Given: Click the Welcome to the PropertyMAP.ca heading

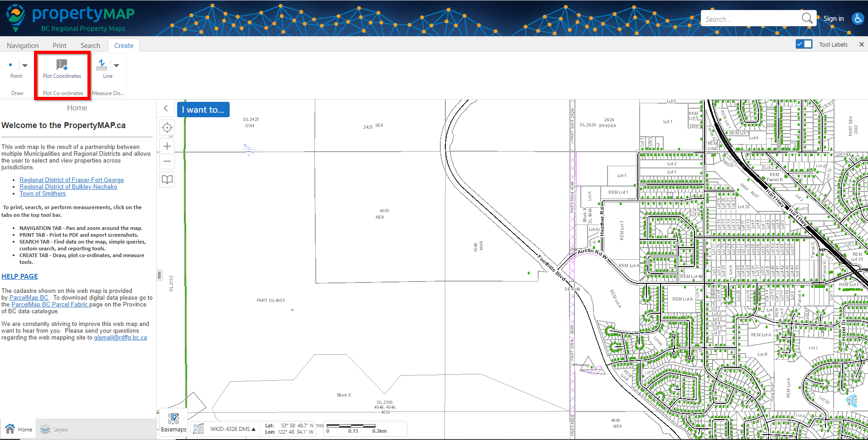Looking at the screenshot, I should tap(63, 125).
